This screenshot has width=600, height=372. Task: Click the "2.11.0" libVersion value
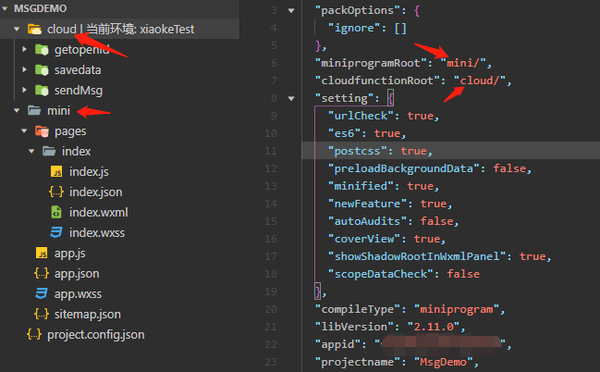pos(434,327)
